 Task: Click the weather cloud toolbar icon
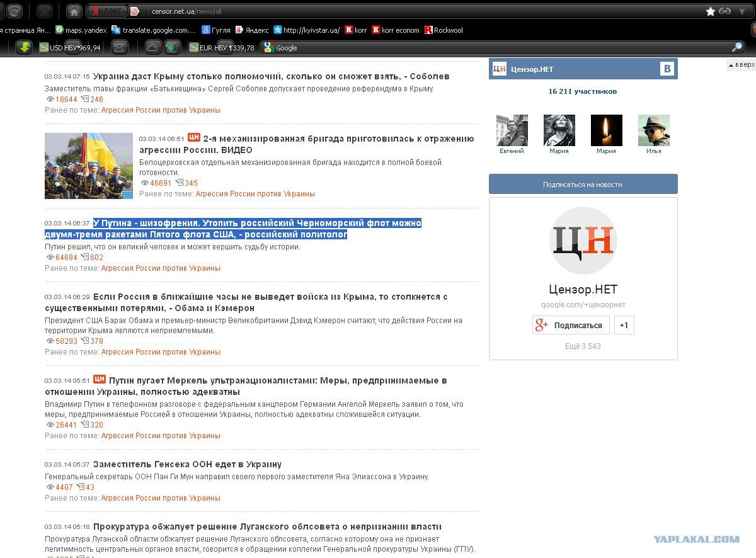[x=152, y=47]
